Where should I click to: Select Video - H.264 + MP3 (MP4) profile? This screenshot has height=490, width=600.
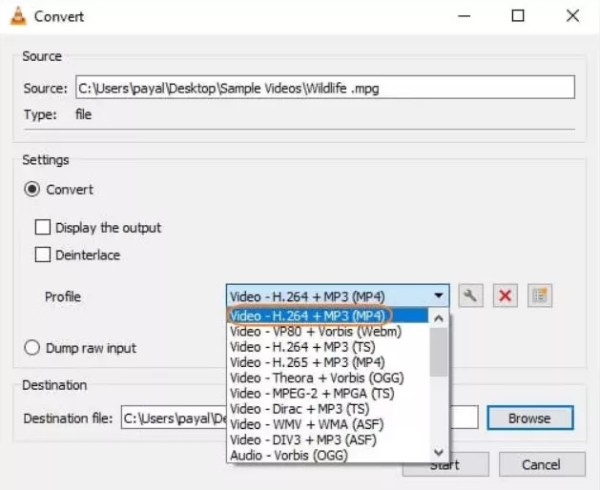(x=308, y=316)
